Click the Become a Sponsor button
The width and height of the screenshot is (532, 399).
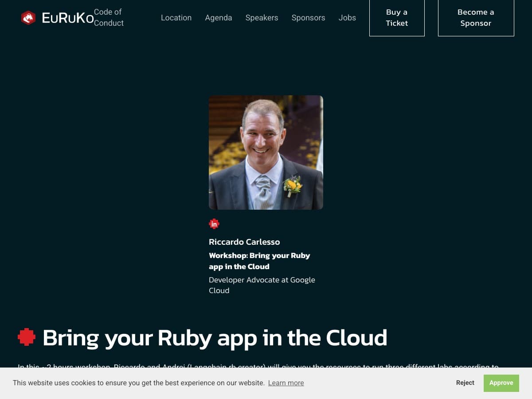point(476,18)
